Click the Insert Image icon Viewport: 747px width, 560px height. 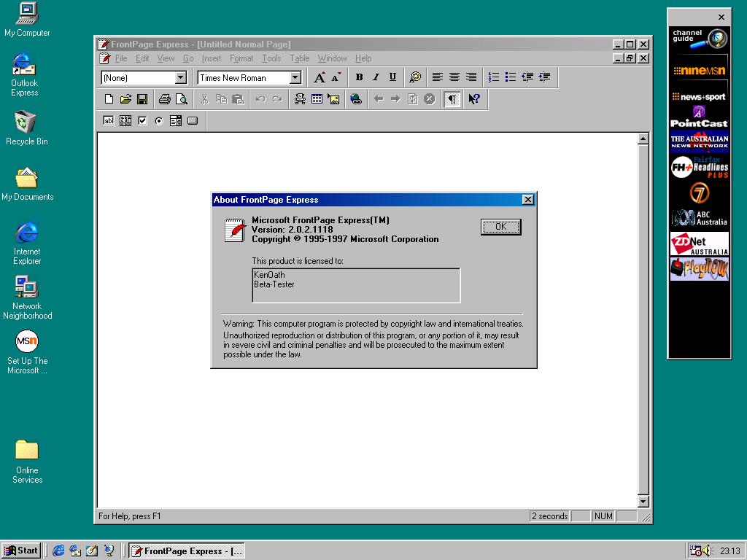(333, 99)
